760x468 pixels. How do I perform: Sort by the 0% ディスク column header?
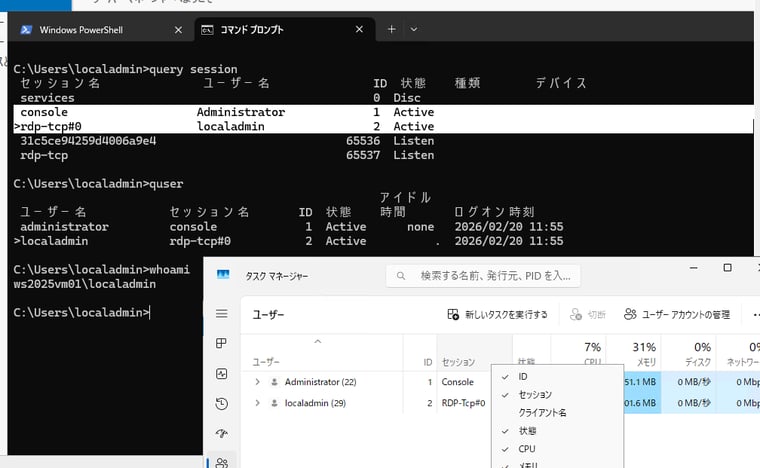689,353
